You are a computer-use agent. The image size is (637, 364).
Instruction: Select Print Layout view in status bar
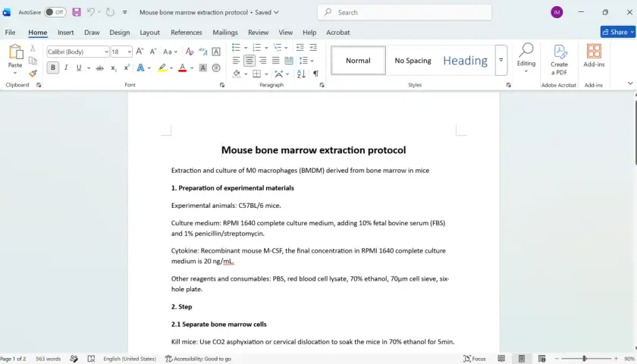pos(522,358)
